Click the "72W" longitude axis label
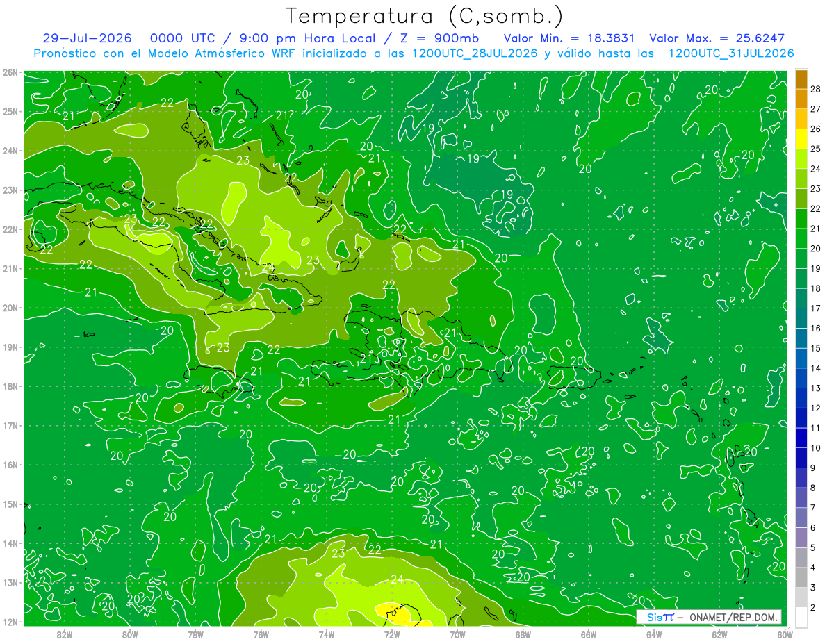The image size is (834, 644). [392, 634]
